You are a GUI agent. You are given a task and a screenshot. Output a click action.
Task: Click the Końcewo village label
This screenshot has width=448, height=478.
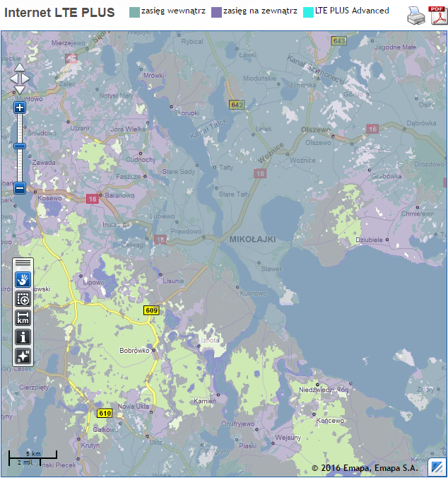[x=330, y=421]
